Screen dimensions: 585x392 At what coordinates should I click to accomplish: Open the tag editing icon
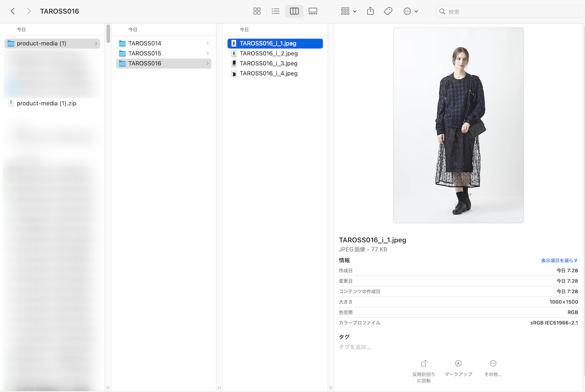point(388,11)
